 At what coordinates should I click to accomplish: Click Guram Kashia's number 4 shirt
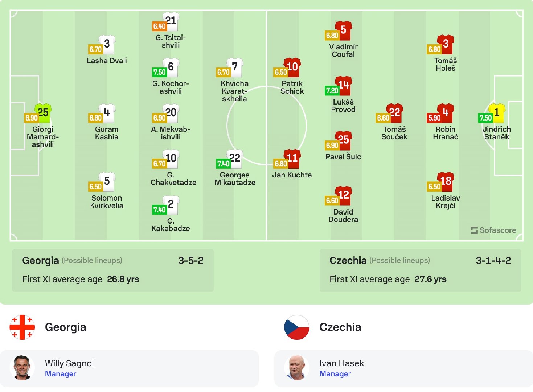coord(107,113)
